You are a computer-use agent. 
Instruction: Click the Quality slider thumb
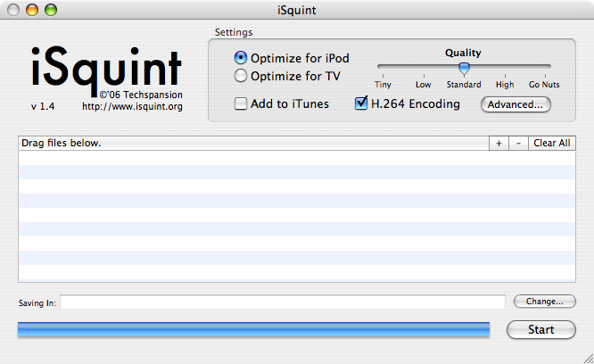(464, 68)
